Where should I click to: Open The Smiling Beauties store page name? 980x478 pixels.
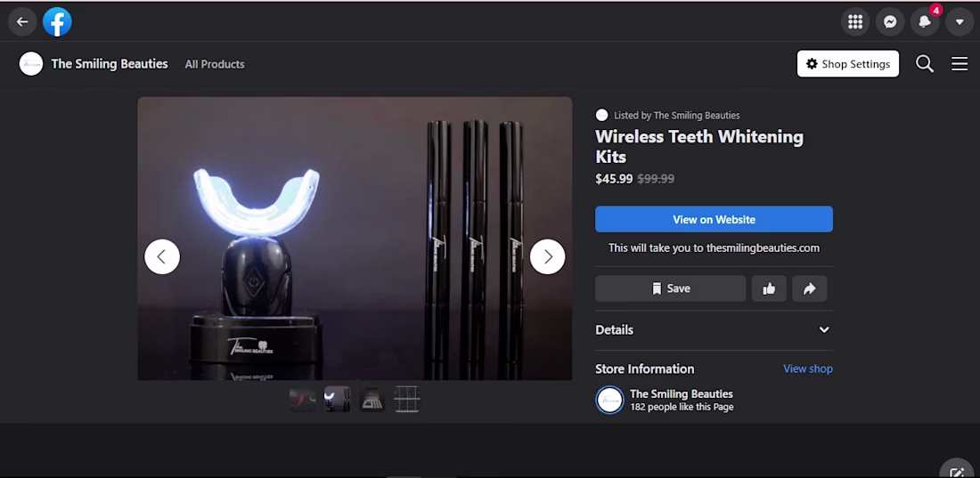click(682, 394)
